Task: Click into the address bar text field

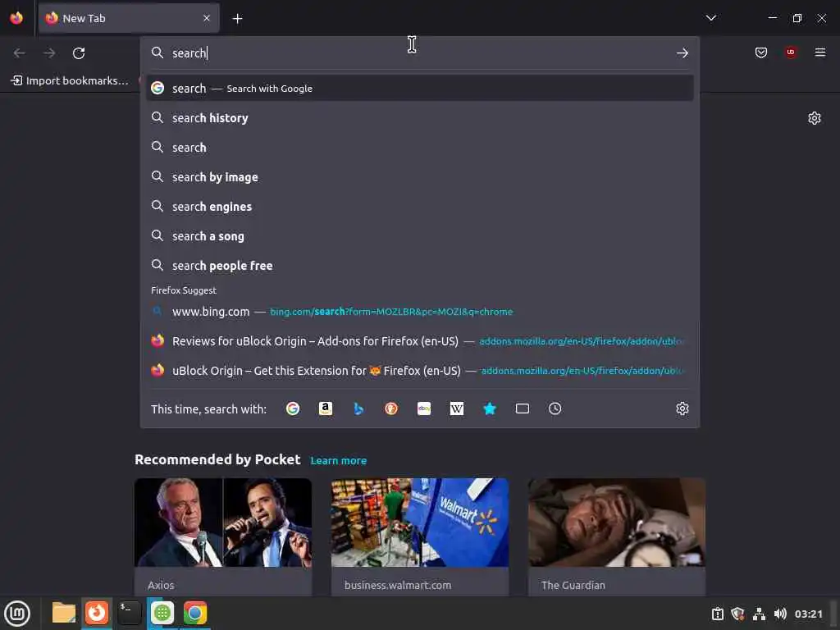Action: [418, 53]
